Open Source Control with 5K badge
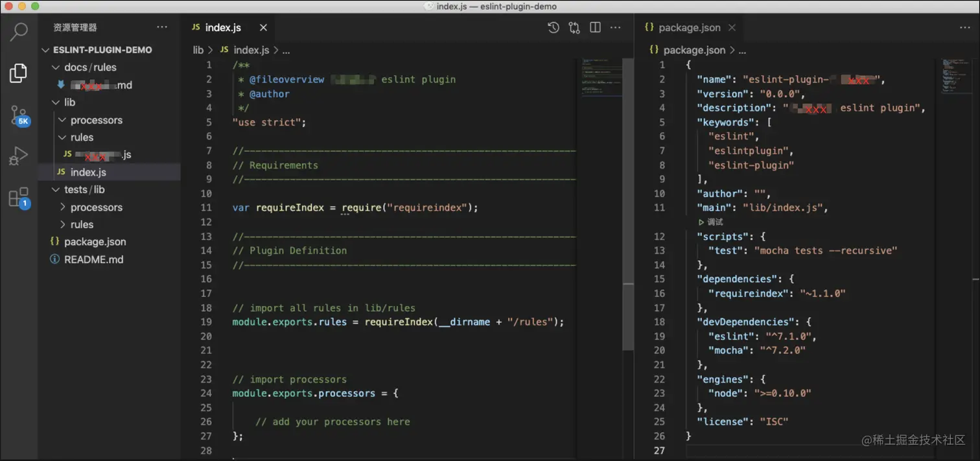The width and height of the screenshot is (980, 461). (19, 115)
